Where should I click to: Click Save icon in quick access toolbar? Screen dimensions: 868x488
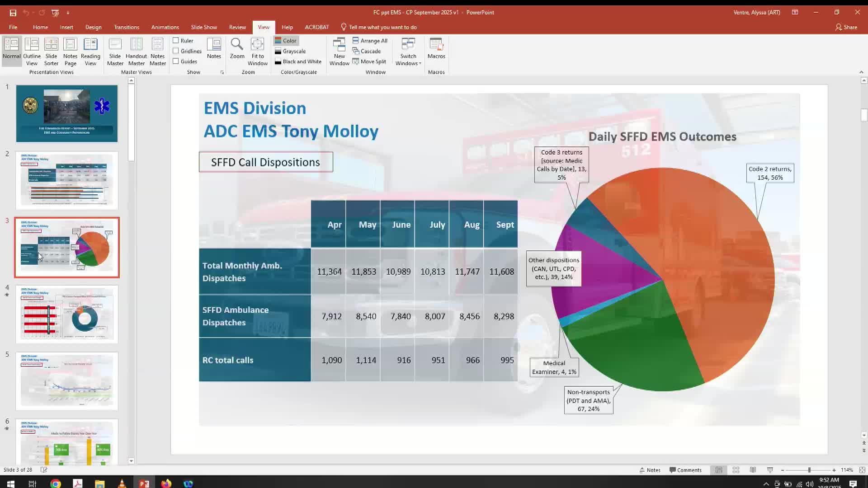(13, 13)
